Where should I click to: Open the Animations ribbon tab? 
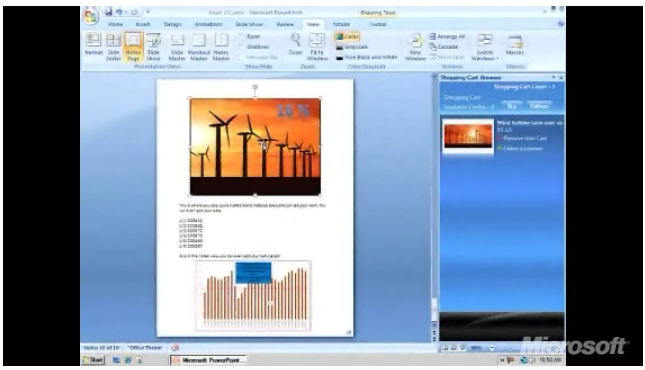coord(209,24)
